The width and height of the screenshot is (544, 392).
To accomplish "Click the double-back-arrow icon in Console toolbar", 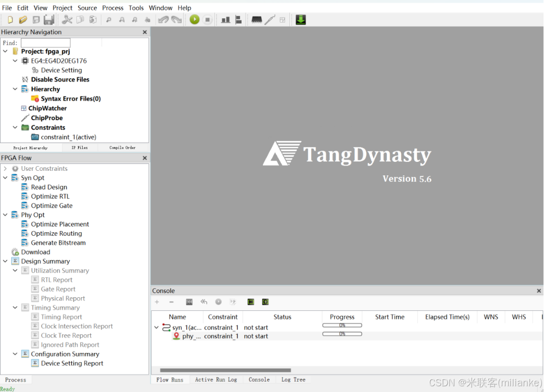I will pyautogui.click(x=204, y=302).
